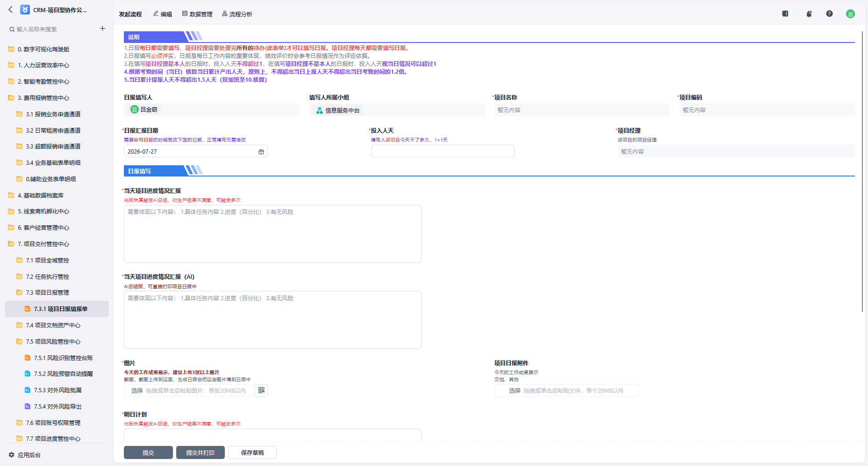Click the back arrow beside the CRM title
Image resolution: width=868 pixels, height=466 pixels.
point(11,10)
